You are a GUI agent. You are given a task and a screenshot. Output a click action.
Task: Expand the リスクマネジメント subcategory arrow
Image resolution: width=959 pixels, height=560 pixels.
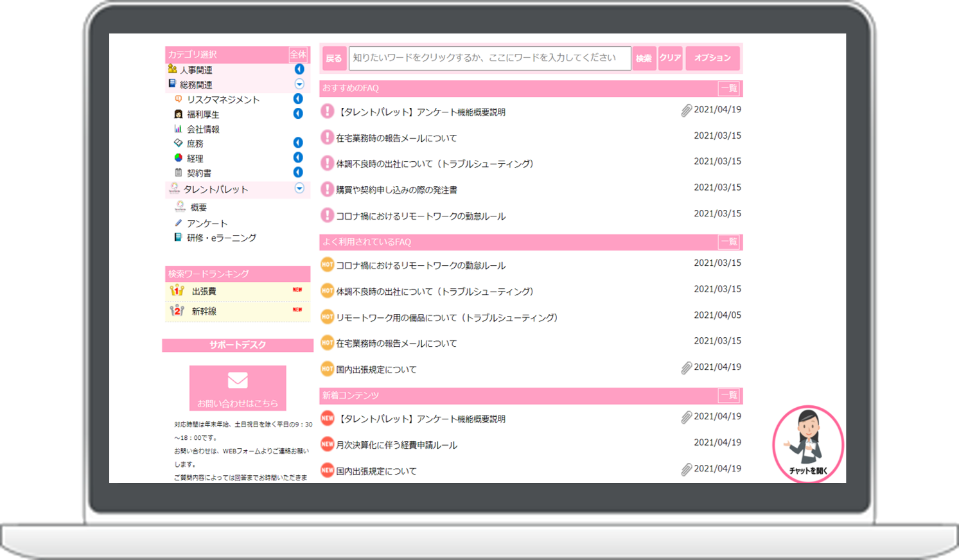[x=298, y=99]
